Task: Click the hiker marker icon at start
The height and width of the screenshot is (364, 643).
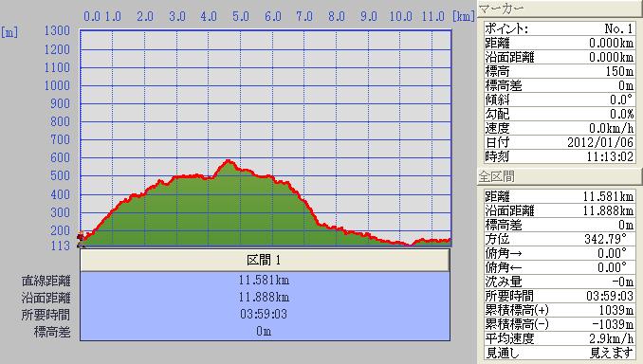Action: pyautogui.click(x=82, y=239)
